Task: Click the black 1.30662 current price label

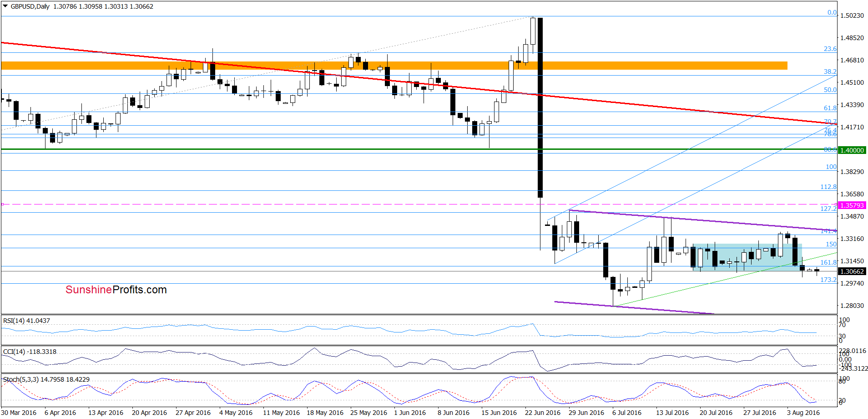Action: 852,271
